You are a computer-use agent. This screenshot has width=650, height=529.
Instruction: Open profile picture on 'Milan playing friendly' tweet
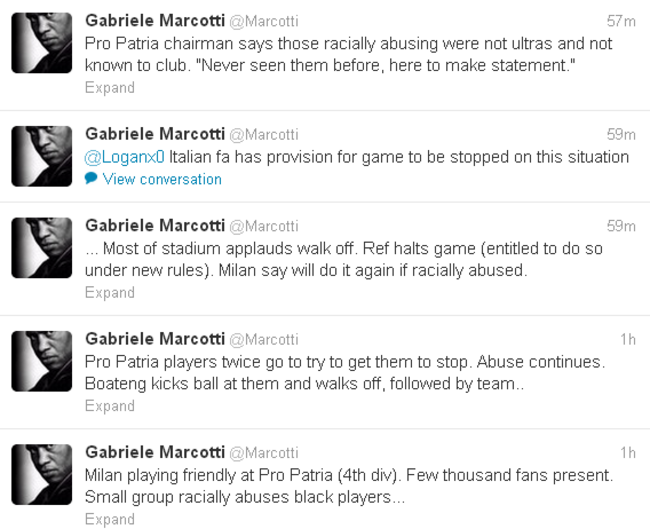(x=42, y=475)
